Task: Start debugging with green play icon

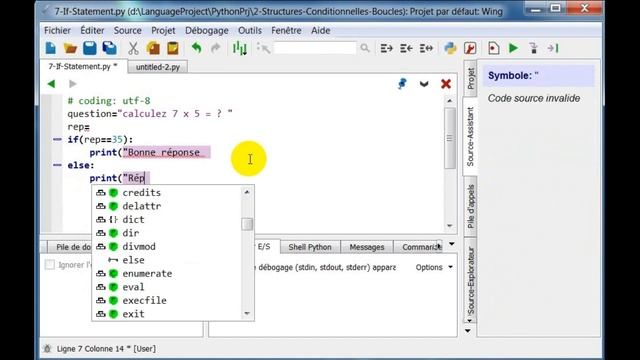Action: pyautogui.click(x=513, y=48)
